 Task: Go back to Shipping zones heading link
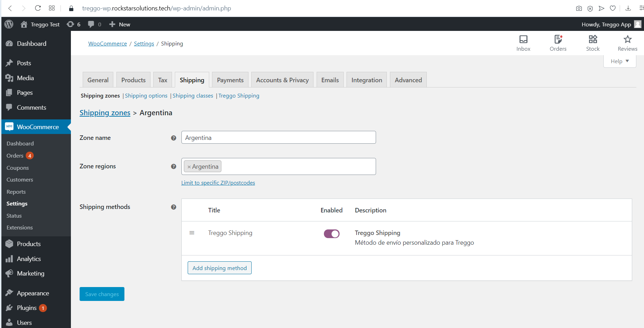point(105,113)
